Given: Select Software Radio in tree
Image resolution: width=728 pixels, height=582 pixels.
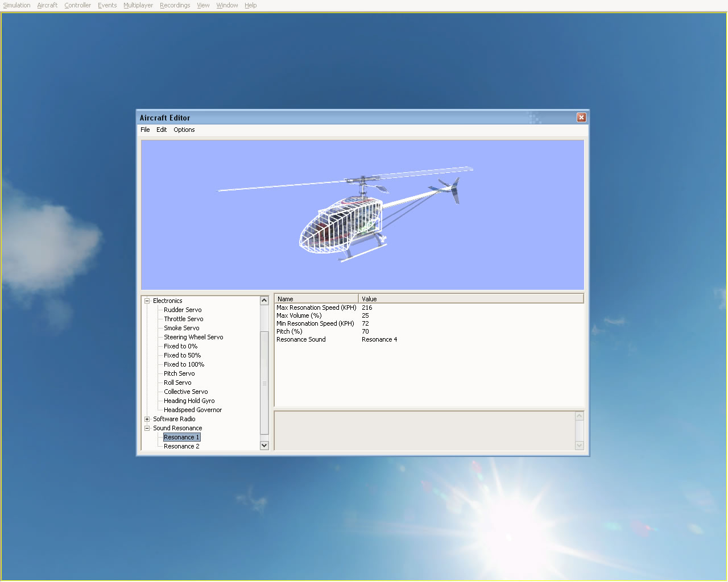Looking at the screenshot, I should click(x=174, y=419).
